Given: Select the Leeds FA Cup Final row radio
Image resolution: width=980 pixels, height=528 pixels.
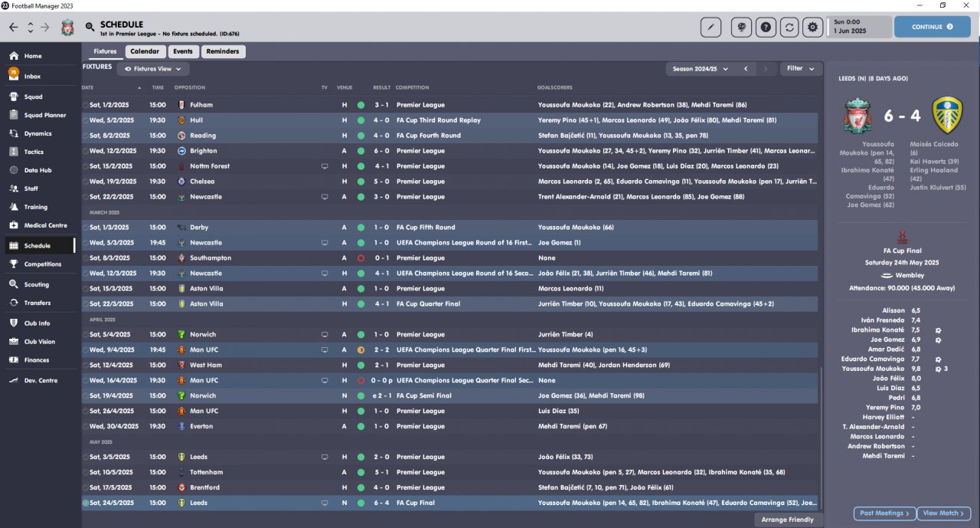Looking at the screenshot, I should pyautogui.click(x=86, y=503).
